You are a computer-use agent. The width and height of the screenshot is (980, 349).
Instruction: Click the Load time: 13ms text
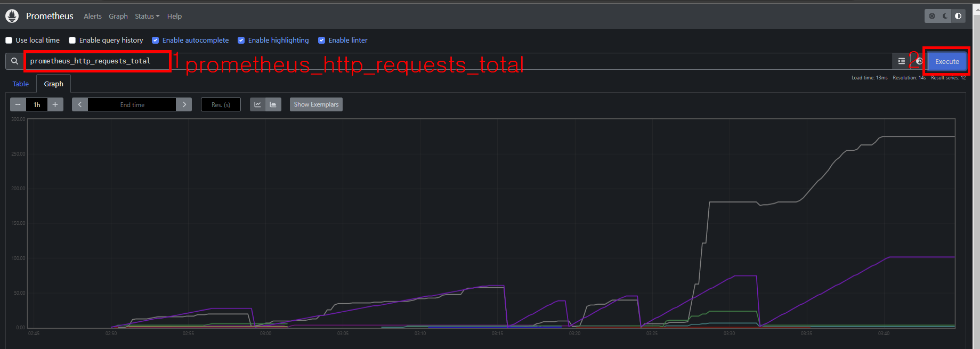click(x=870, y=78)
